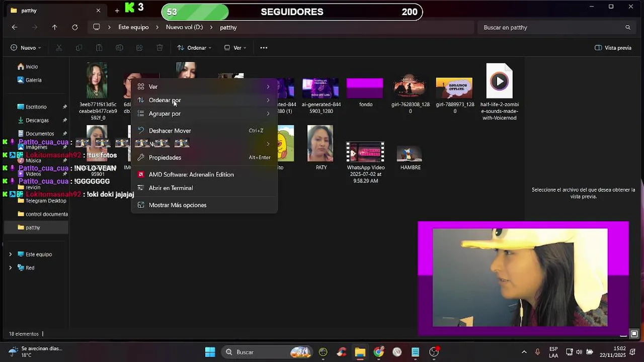Open AMD Software: Adrenalin Edition entry

coord(204,174)
